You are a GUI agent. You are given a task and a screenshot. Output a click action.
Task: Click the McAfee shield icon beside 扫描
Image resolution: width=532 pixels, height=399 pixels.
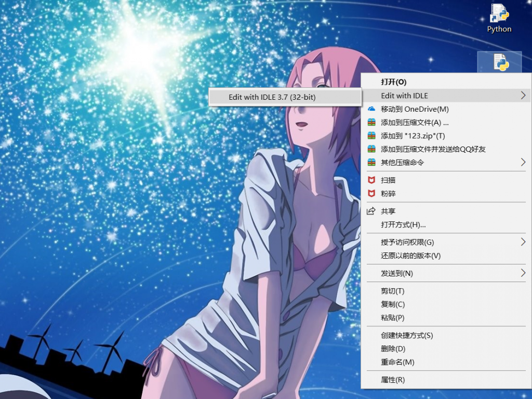pos(372,180)
